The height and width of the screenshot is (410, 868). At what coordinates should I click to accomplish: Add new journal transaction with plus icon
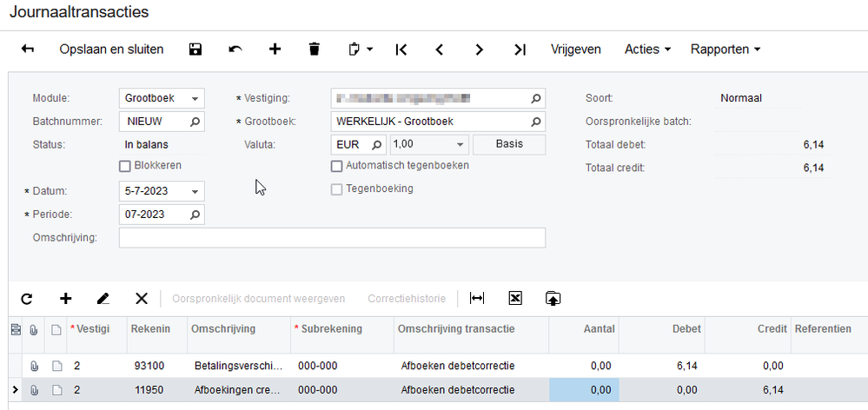tap(275, 50)
